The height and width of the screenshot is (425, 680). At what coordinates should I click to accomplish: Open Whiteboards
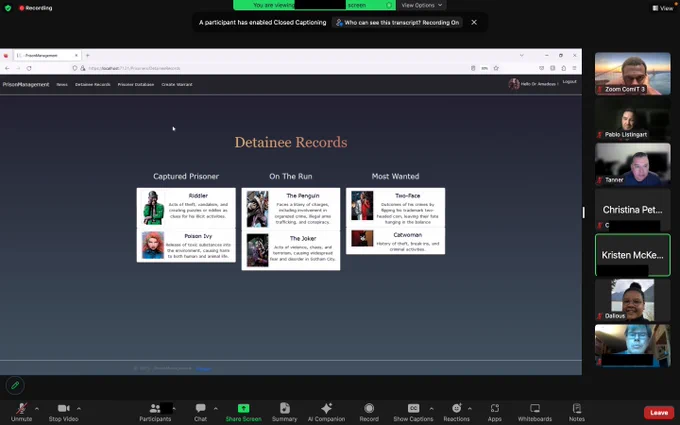(x=535, y=412)
